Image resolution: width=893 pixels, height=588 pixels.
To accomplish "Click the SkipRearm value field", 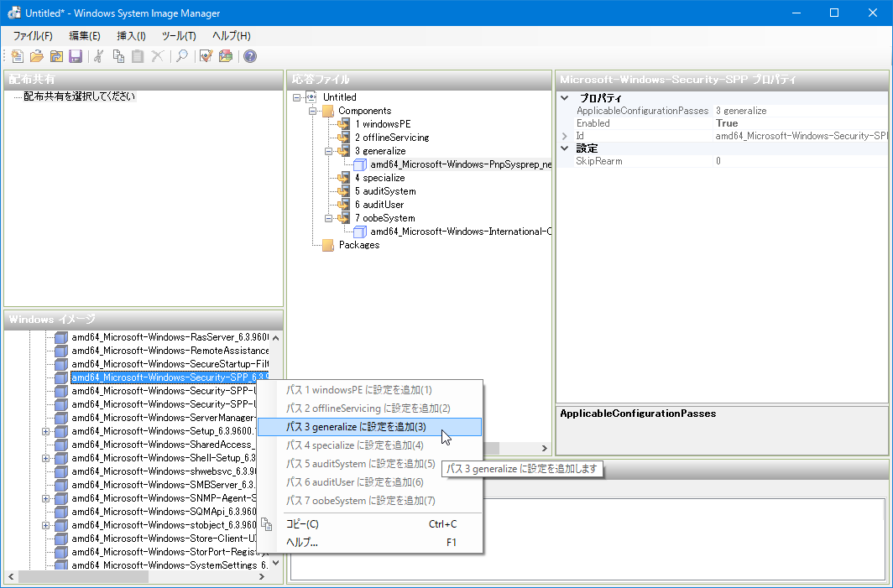I will [x=801, y=161].
